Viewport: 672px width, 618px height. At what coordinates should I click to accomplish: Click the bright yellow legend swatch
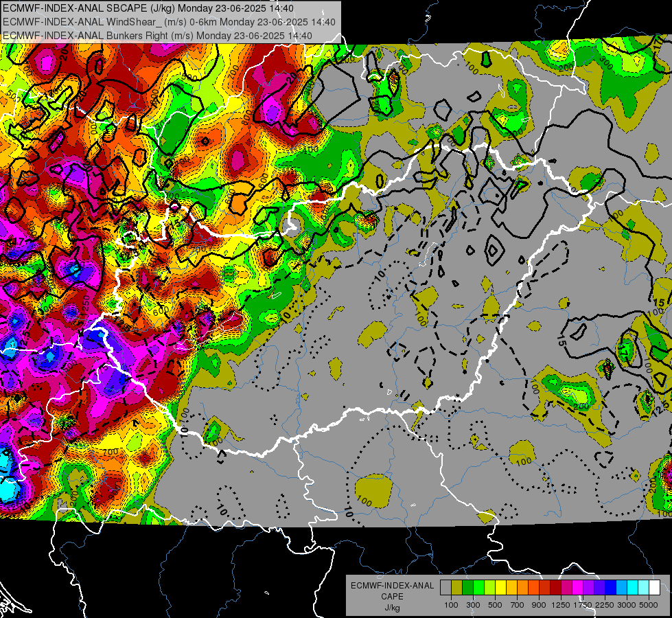[x=500, y=588]
